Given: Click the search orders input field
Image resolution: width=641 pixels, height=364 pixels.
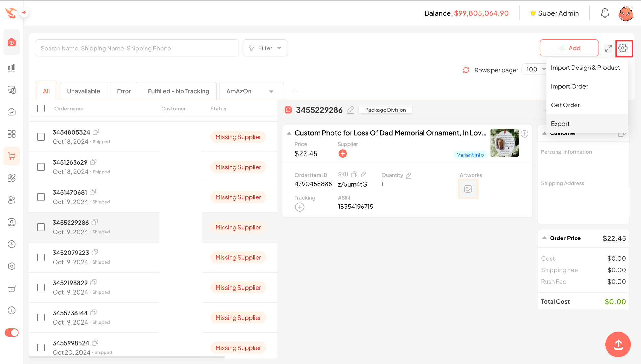Looking at the screenshot, I should tap(137, 48).
